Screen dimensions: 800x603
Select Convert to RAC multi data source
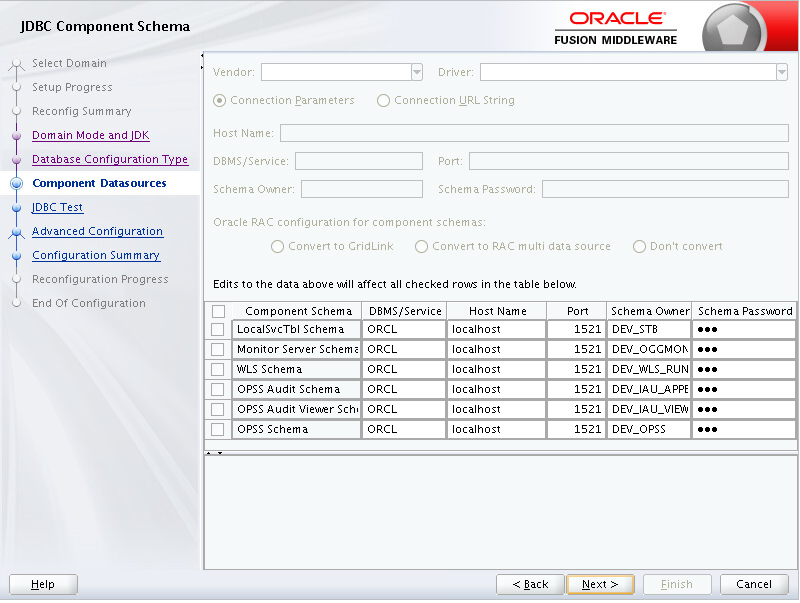(421, 247)
